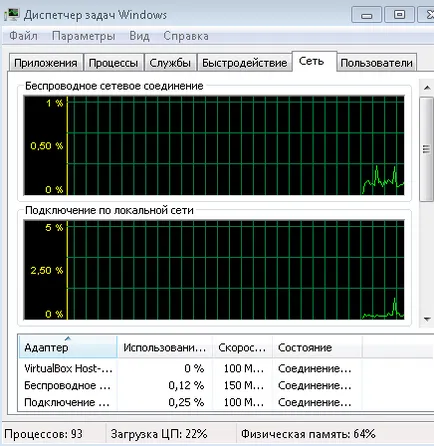The image size is (434, 446).
Task: Click the wireless connection network graph
Action: point(214,145)
